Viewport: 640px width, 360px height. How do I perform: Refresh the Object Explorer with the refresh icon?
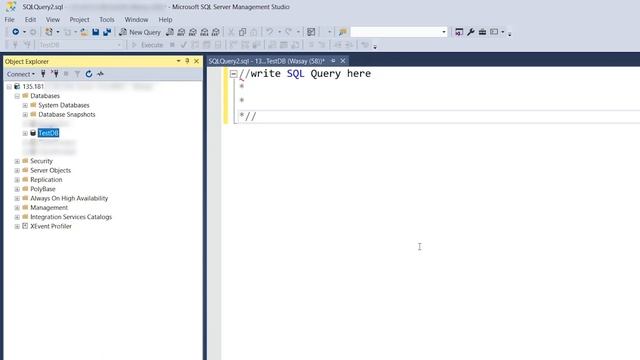click(x=89, y=74)
